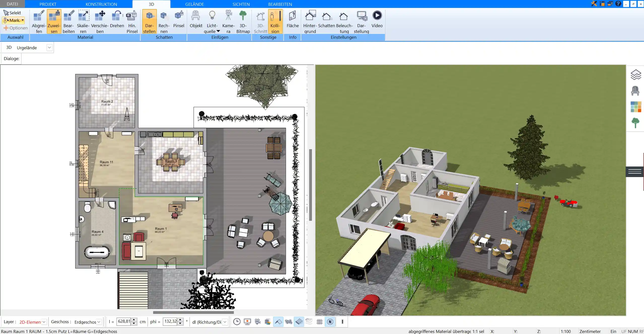
Task: Activate the Zuweisen material tool
Action: click(x=54, y=22)
